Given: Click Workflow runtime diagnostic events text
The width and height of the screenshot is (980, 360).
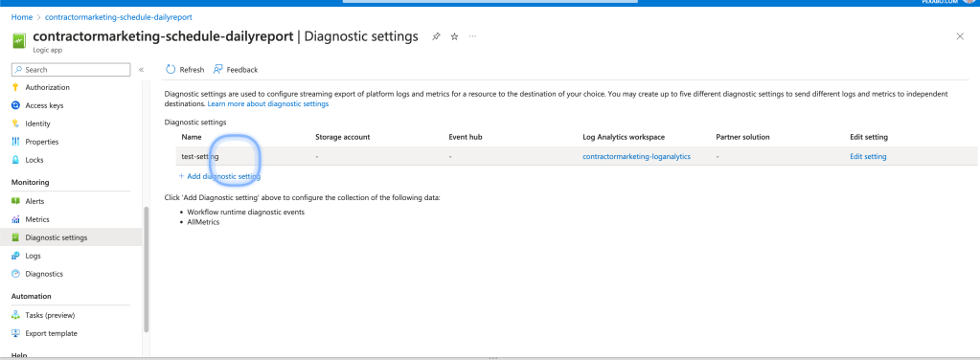Looking at the screenshot, I should coord(245,212).
